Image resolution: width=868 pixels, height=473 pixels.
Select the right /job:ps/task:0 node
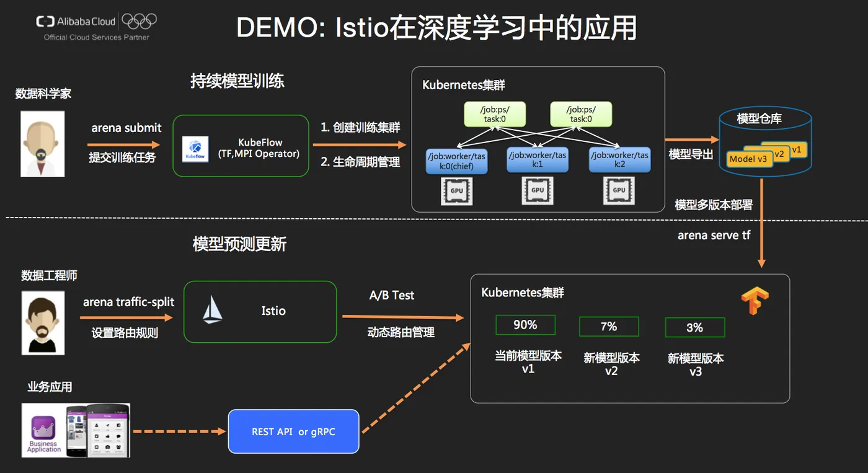click(581, 115)
